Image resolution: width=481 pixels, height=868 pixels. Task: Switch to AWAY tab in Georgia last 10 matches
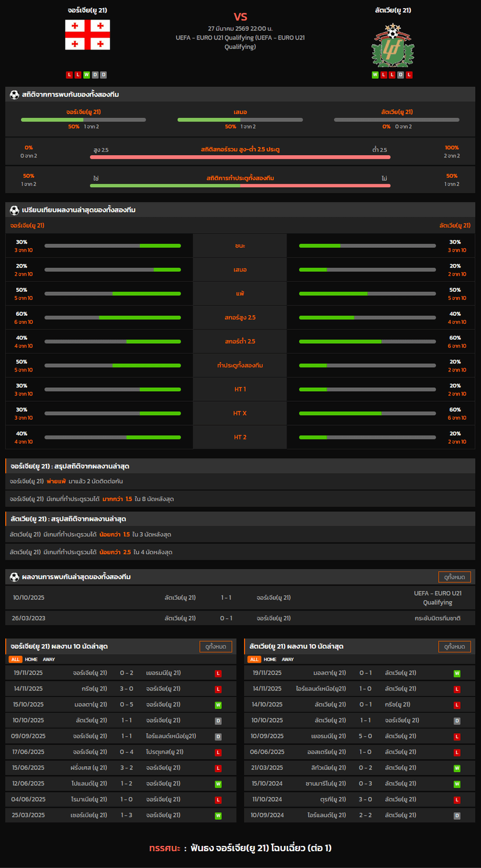pos(49,659)
